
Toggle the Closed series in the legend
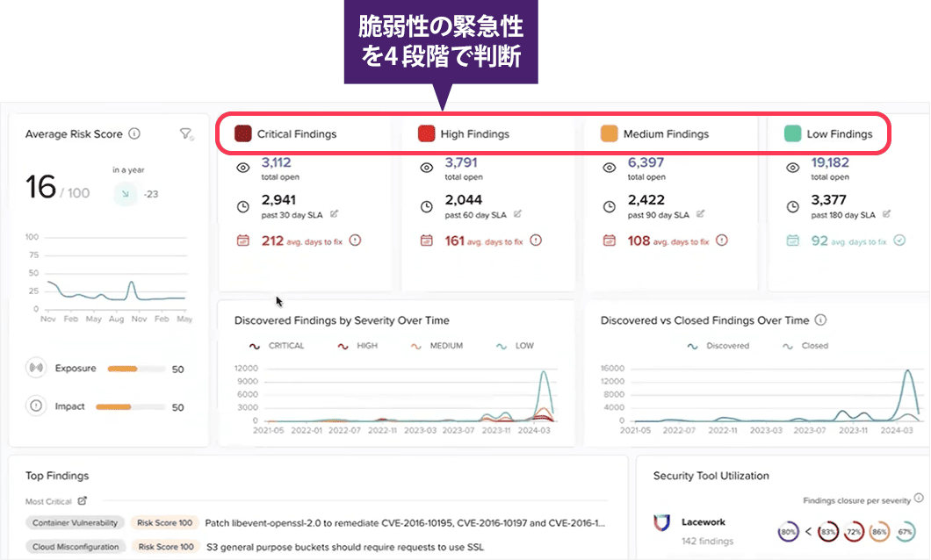pyautogui.click(x=805, y=346)
